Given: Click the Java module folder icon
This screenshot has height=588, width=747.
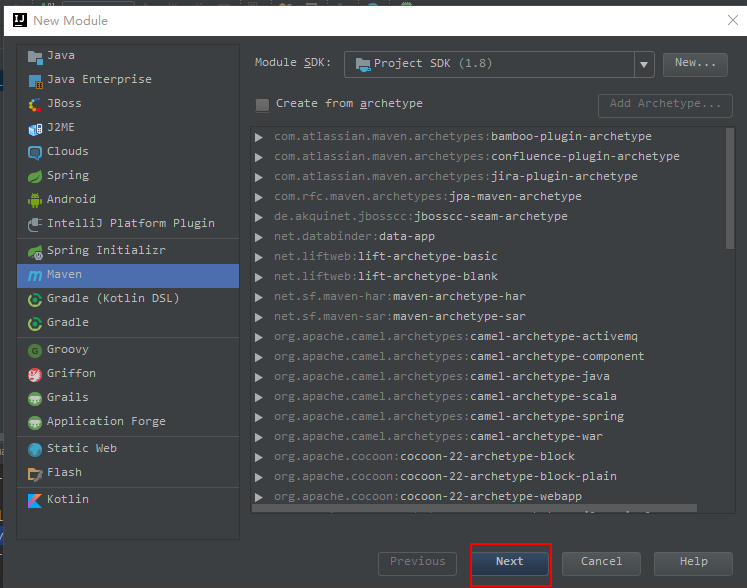Looking at the screenshot, I should [x=35, y=57].
